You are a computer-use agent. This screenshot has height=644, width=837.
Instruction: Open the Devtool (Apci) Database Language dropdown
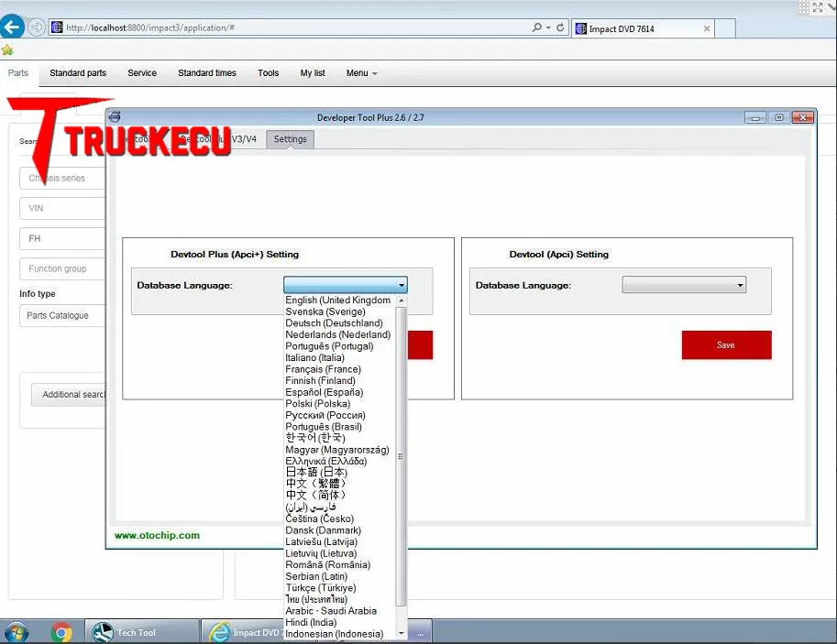[x=684, y=285]
